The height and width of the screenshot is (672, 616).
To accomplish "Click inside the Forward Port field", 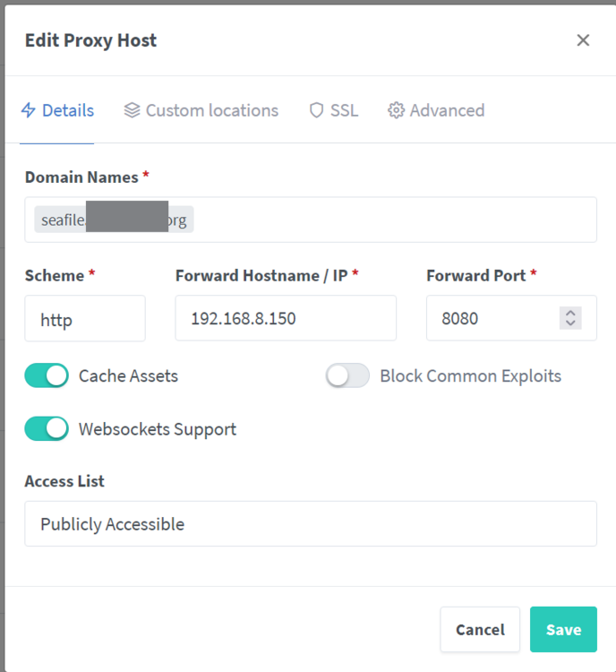I will coord(492,318).
